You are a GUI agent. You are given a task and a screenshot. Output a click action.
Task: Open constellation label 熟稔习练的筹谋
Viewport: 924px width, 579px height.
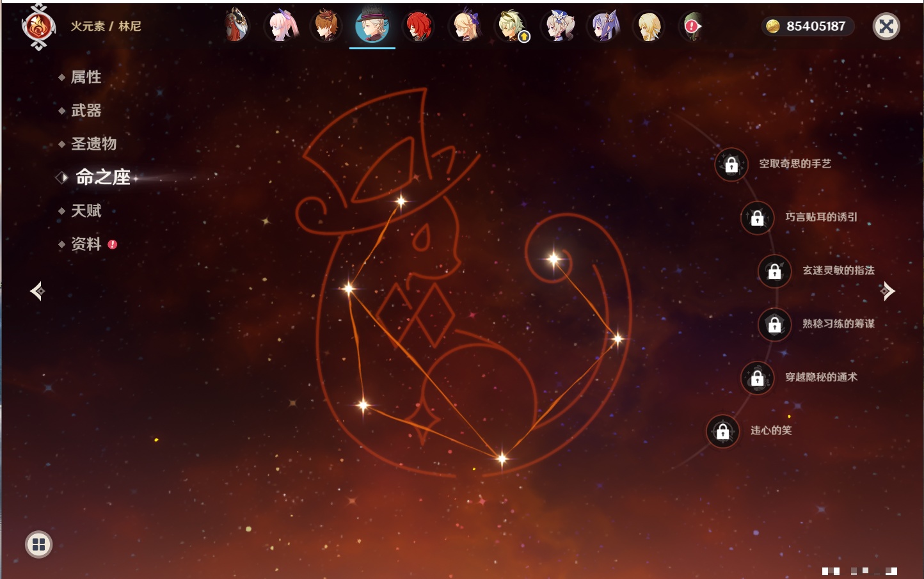[838, 324]
